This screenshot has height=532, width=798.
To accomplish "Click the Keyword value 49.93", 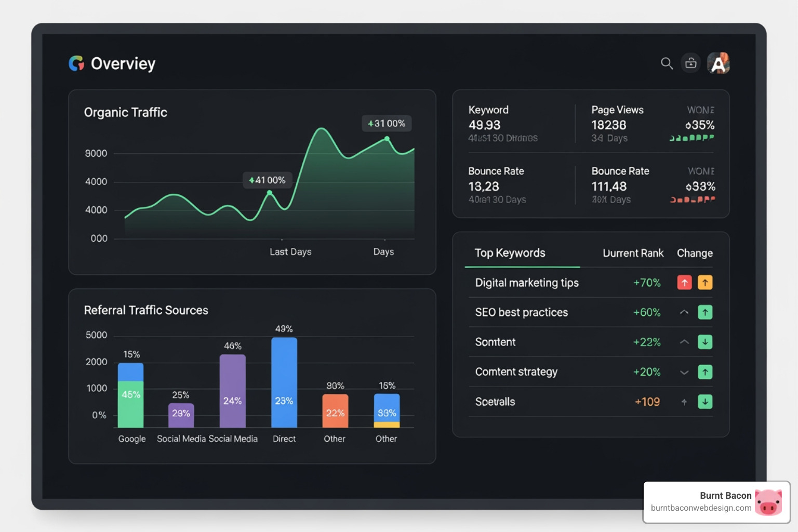I will coord(484,125).
